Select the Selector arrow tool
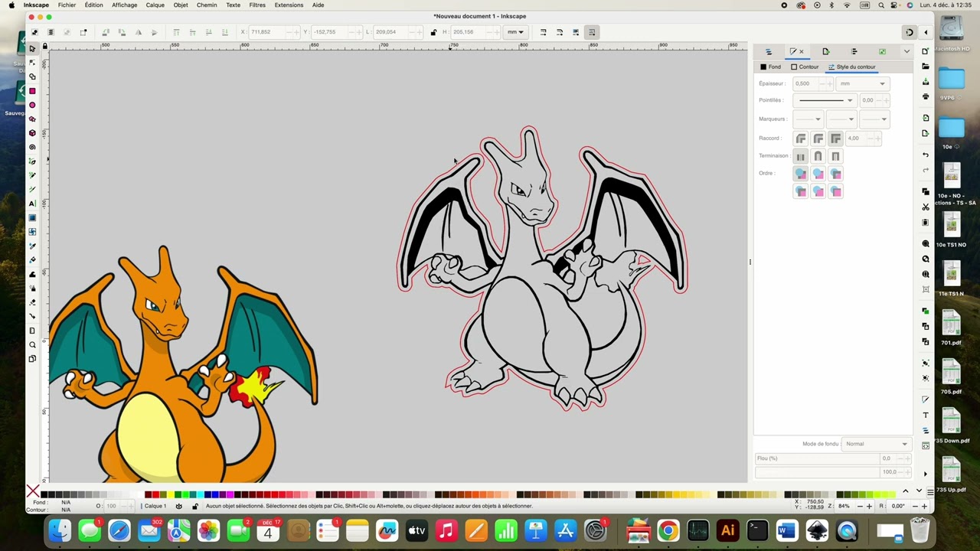The height and width of the screenshot is (551, 980). tap(32, 48)
